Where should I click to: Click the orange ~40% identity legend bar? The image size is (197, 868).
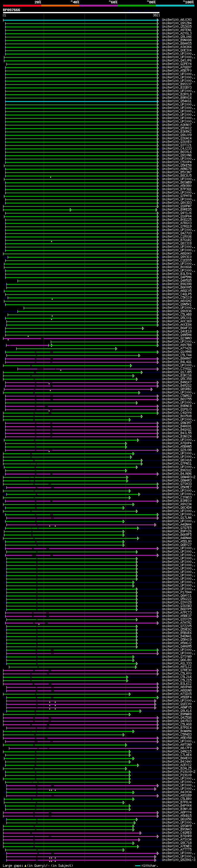pos(60,6)
